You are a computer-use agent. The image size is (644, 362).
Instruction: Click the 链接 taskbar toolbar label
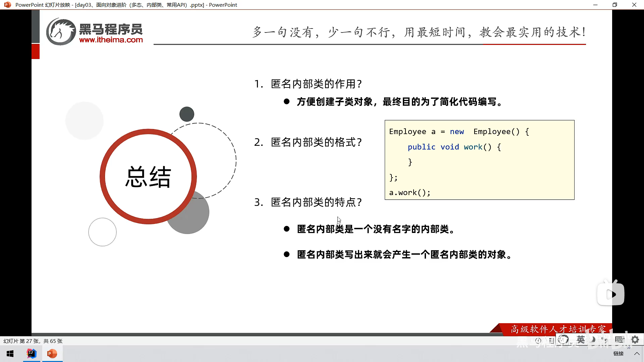point(618,354)
